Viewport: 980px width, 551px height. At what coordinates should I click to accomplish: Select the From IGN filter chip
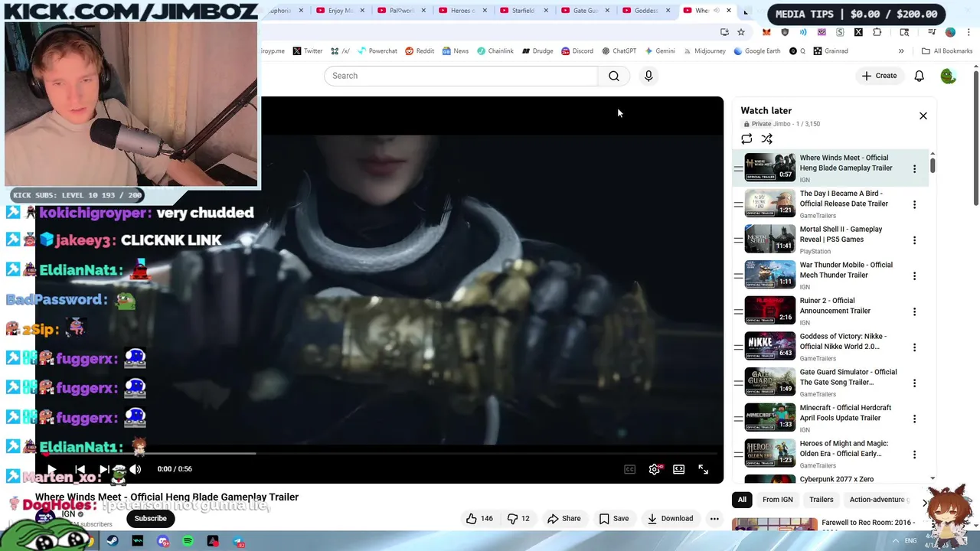click(x=778, y=500)
